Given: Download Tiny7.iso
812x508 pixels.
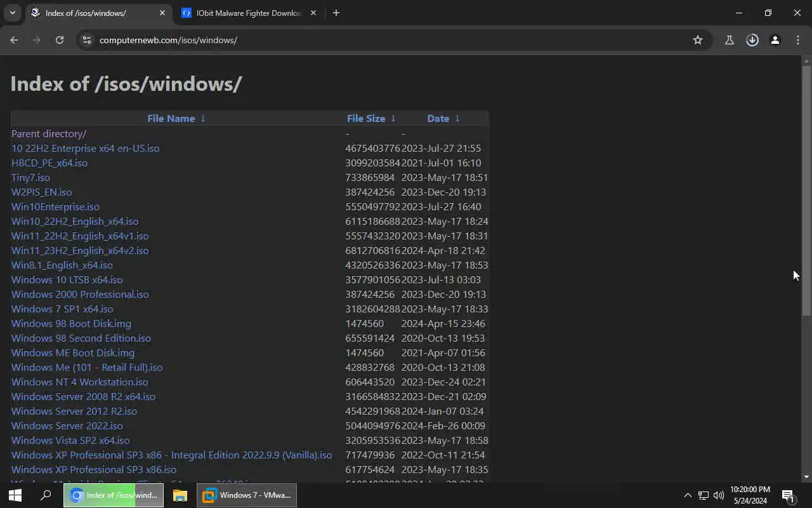Looking at the screenshot, I should click(30, 177).
